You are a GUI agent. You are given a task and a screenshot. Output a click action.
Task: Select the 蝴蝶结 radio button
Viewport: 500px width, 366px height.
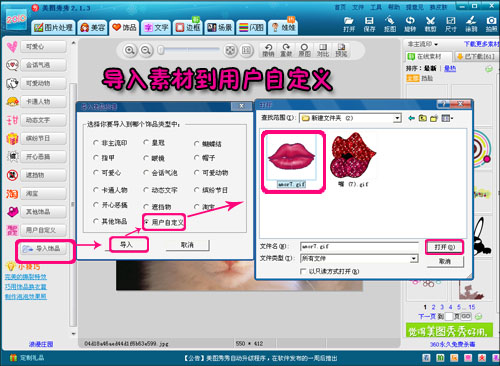(197, 144)
